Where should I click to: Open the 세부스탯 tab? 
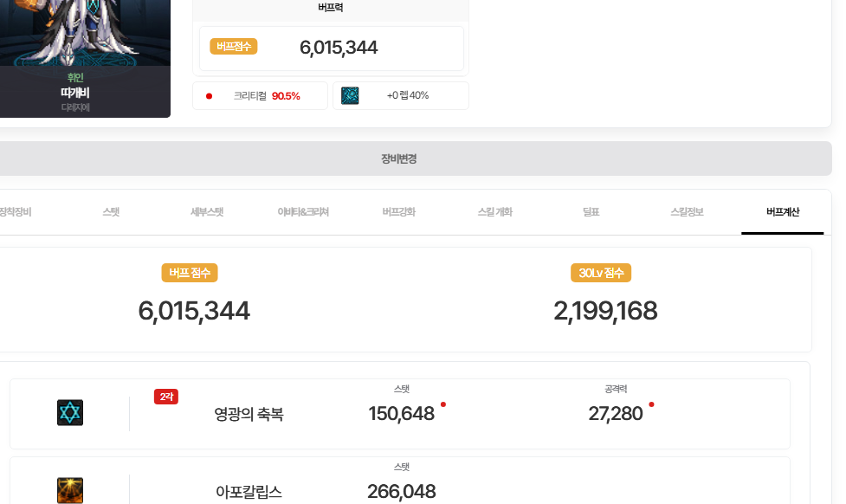coord(207,212)
